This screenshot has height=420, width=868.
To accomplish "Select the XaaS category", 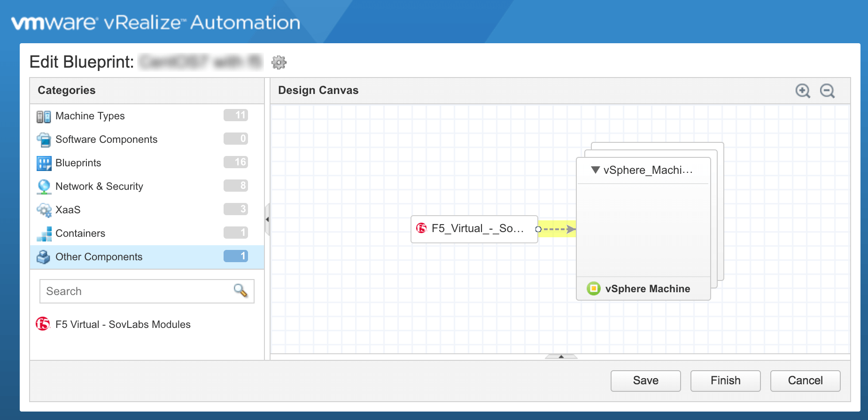I will pos(147,210).
